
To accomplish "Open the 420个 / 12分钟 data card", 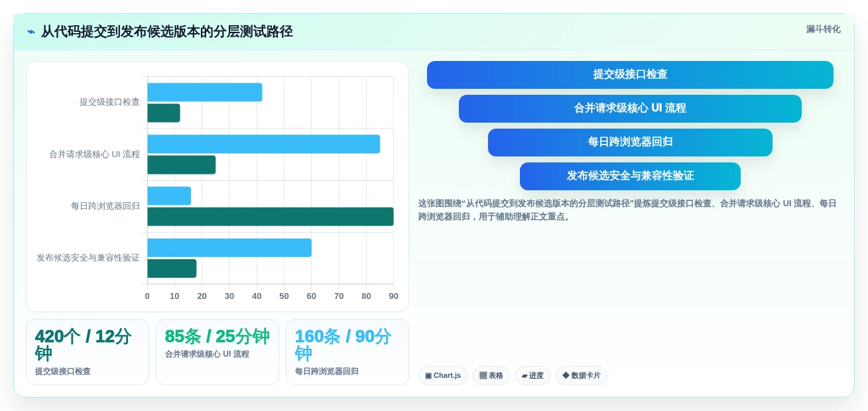I will [x=88, y=352].
